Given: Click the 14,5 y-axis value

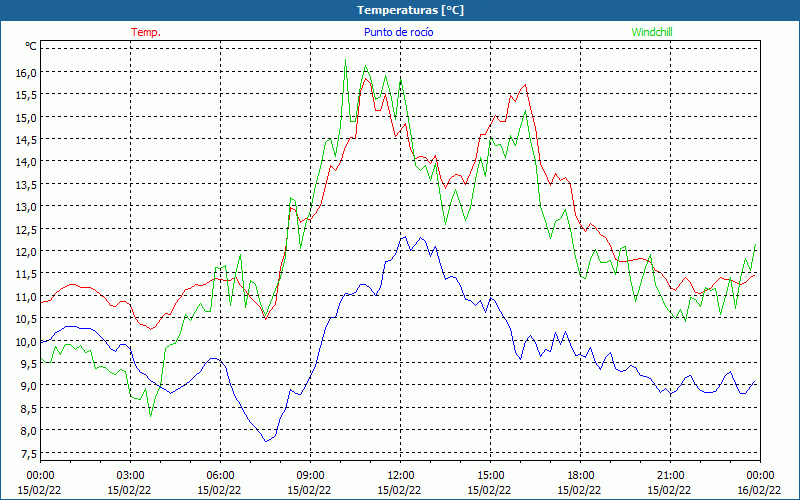Looking at the screenshot, I should coord(27,140).
